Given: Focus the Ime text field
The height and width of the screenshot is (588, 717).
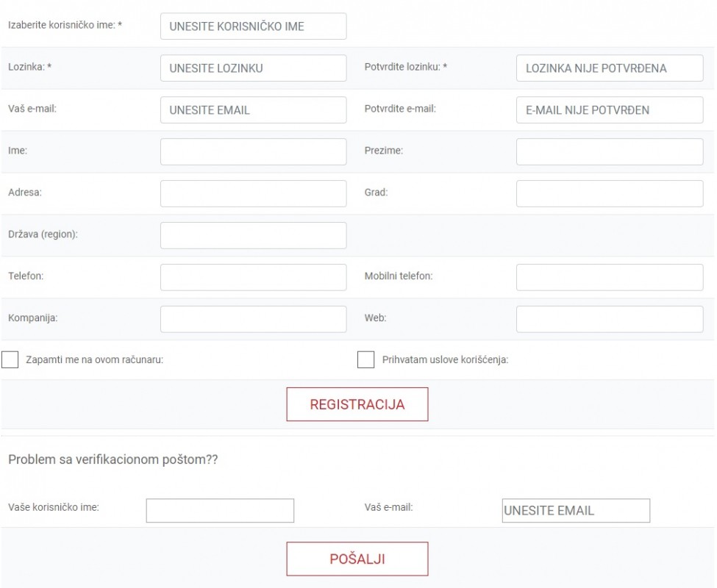Looking at the screenshot, I should point(253,151).
